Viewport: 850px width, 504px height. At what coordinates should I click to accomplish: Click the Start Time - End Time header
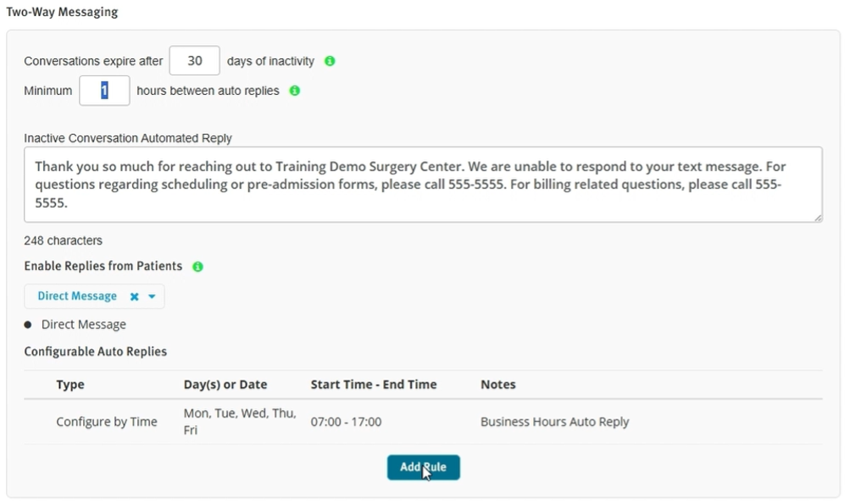click(374, 385)
